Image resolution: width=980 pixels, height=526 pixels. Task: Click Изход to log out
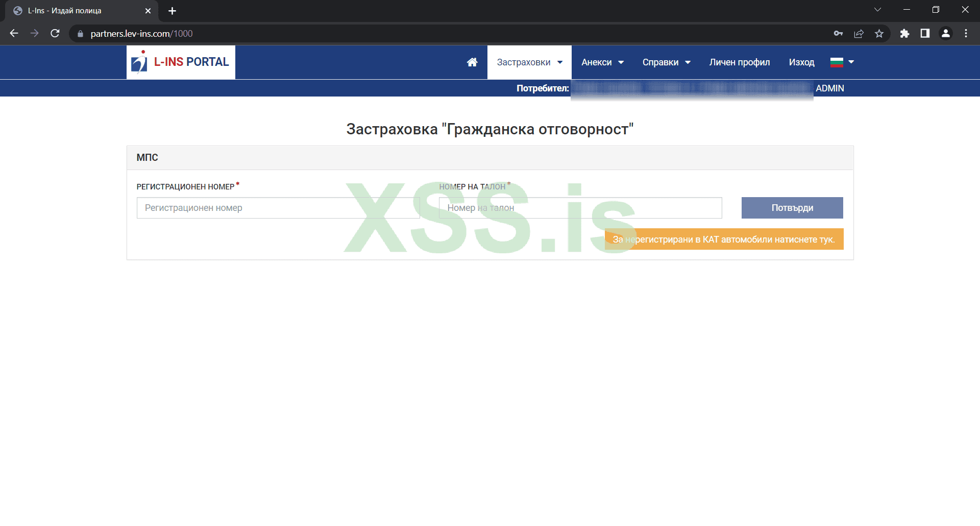pos(801,62)
